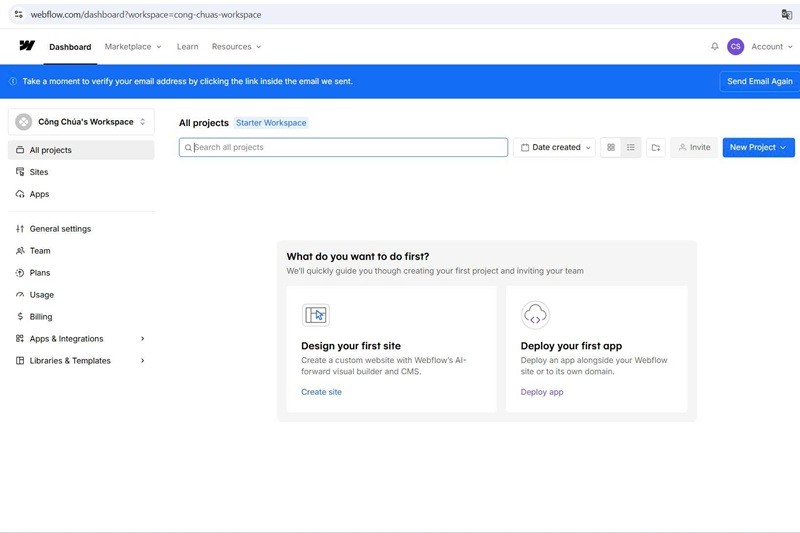Screen dimensions: 800x533
Task: Click the Deploy your first app heading
Action: pyautogui.click(x=571, y=346)
